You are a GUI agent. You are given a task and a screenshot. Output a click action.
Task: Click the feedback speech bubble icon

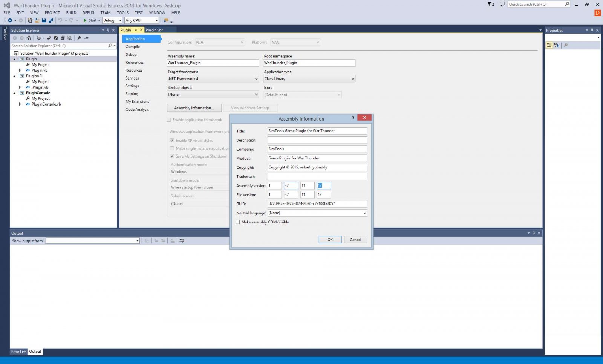pyautogui.click(x=502, y=4)
